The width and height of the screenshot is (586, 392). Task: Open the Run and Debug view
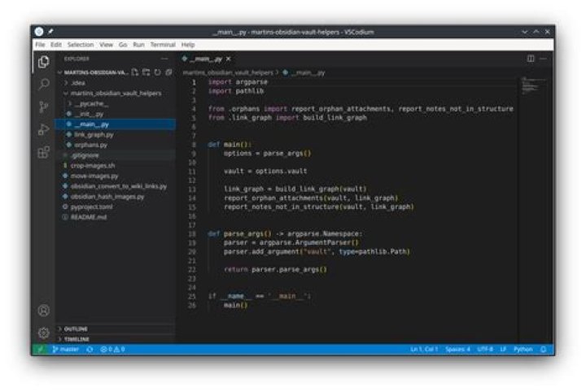(x=44, y=129)
